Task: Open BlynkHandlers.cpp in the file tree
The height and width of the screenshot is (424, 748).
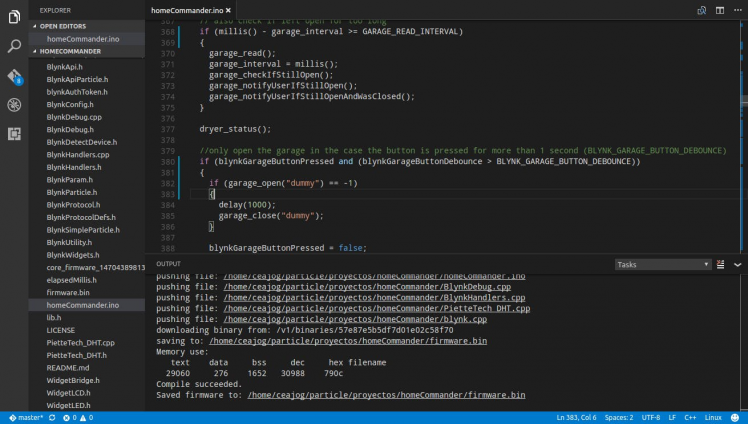Action: click(77, 155)
